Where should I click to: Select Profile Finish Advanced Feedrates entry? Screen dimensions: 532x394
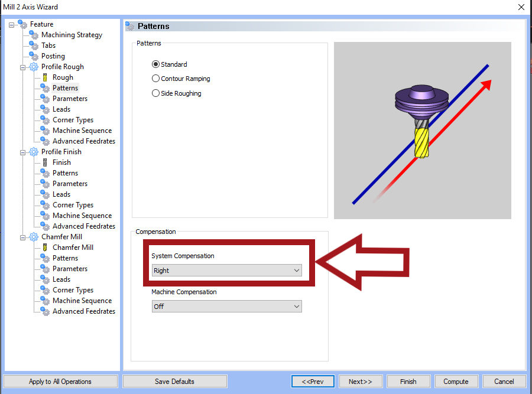tap(84, 226)
